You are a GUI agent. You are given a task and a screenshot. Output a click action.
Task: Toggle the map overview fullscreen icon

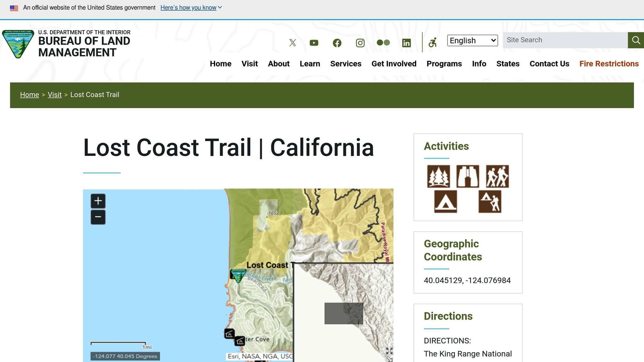[x=389, y=351]
